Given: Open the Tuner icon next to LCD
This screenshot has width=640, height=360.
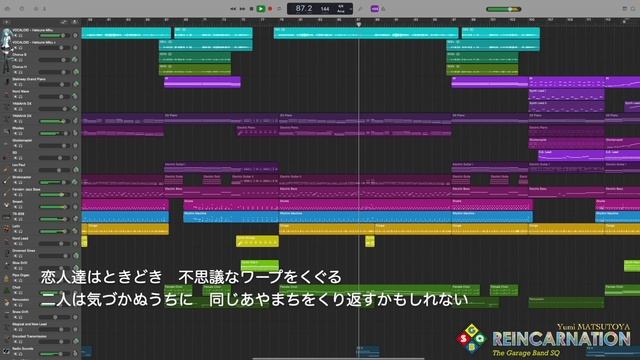Looking at the screenshot, I should click(x=360, y=9).
